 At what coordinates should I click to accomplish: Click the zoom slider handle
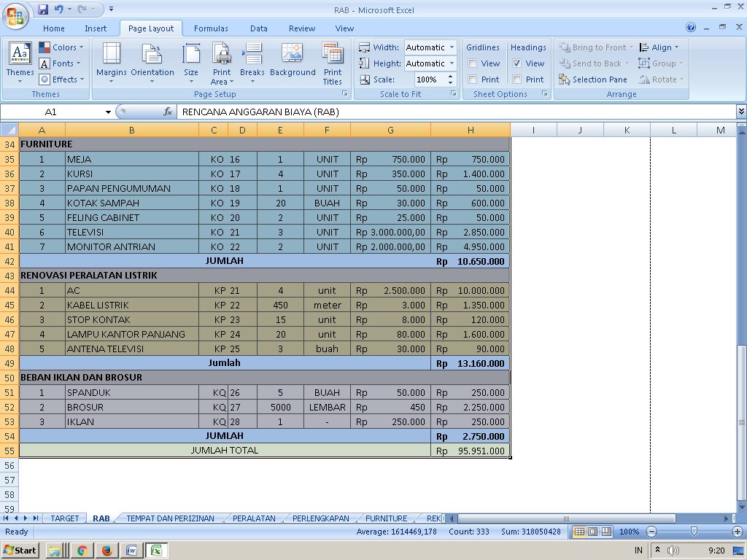694,532
